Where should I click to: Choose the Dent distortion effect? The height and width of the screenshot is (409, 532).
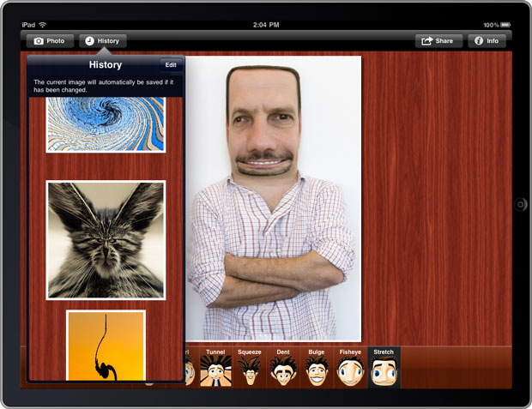282,370
